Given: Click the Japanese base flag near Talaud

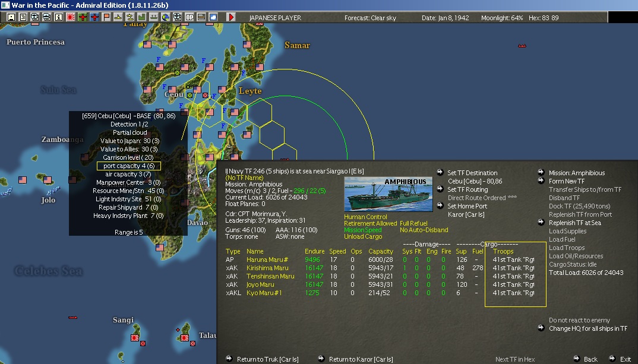Looking at the screenshot, I should [185, 337].
